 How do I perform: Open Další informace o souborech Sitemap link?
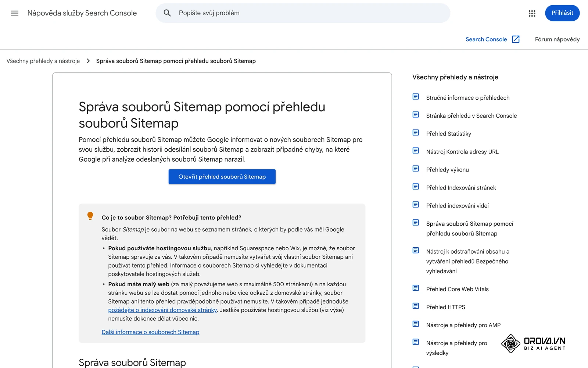point(150,332)
